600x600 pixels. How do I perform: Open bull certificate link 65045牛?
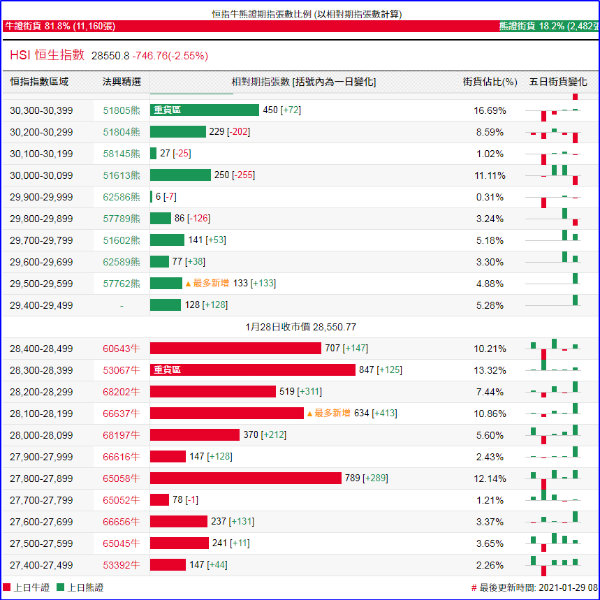click(121, 543)
